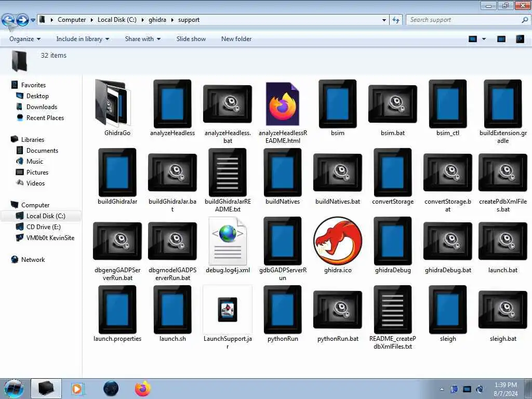Click the refresh button beside address bar
Screen dimensions: 532x399
396,20
